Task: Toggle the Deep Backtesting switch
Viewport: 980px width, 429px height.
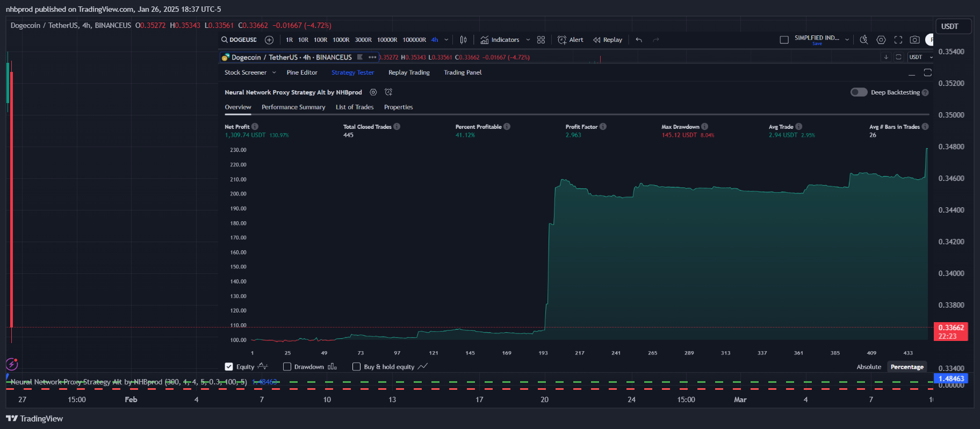Action: pos(859,92)
